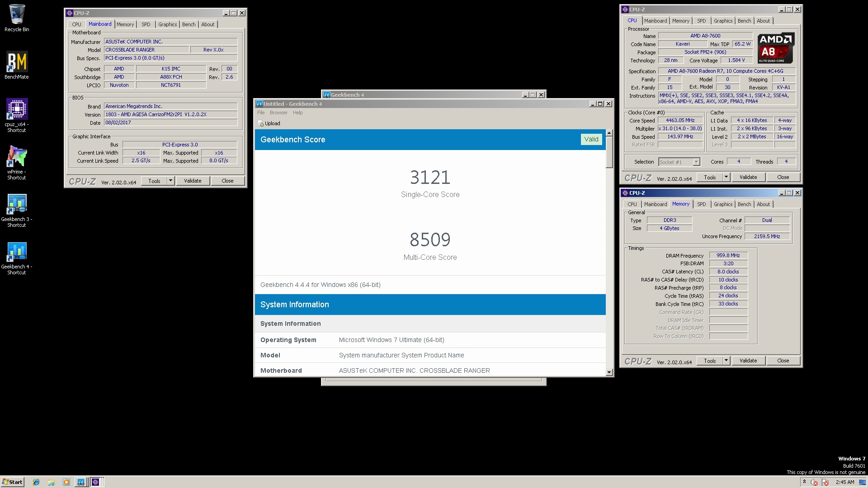Click the muted volume tray icon
Screen dimensions: 868x488
[x=814, y=482]
